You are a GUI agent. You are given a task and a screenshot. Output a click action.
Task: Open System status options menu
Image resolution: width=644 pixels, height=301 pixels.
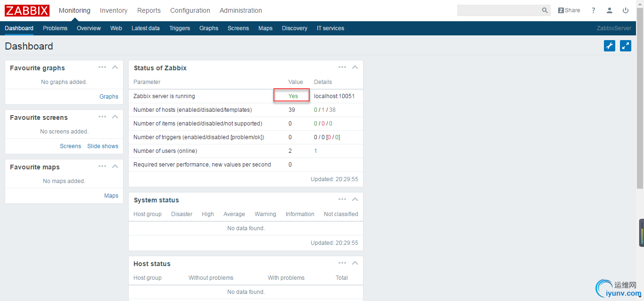pos(342,199)
